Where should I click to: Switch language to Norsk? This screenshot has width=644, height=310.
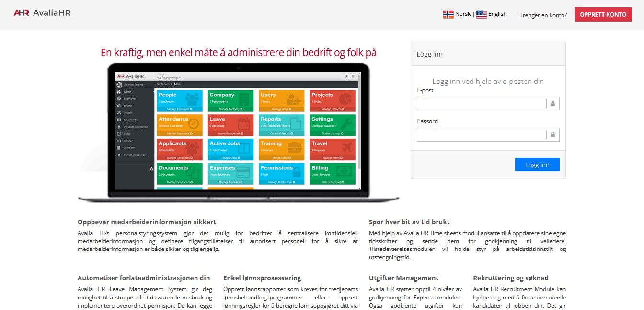[x=463, y=14]
